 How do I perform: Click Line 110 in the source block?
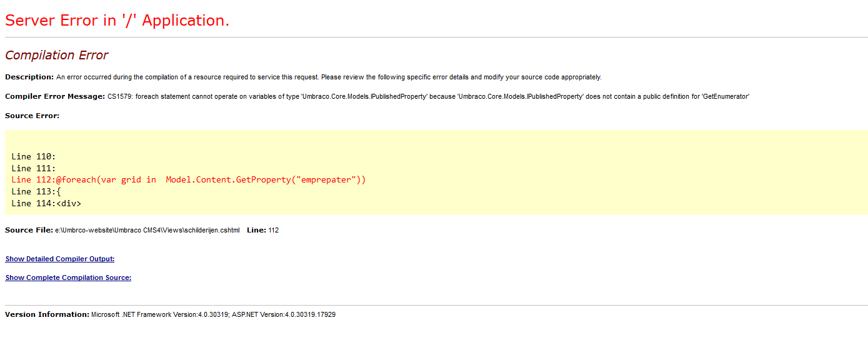[34, 156]
